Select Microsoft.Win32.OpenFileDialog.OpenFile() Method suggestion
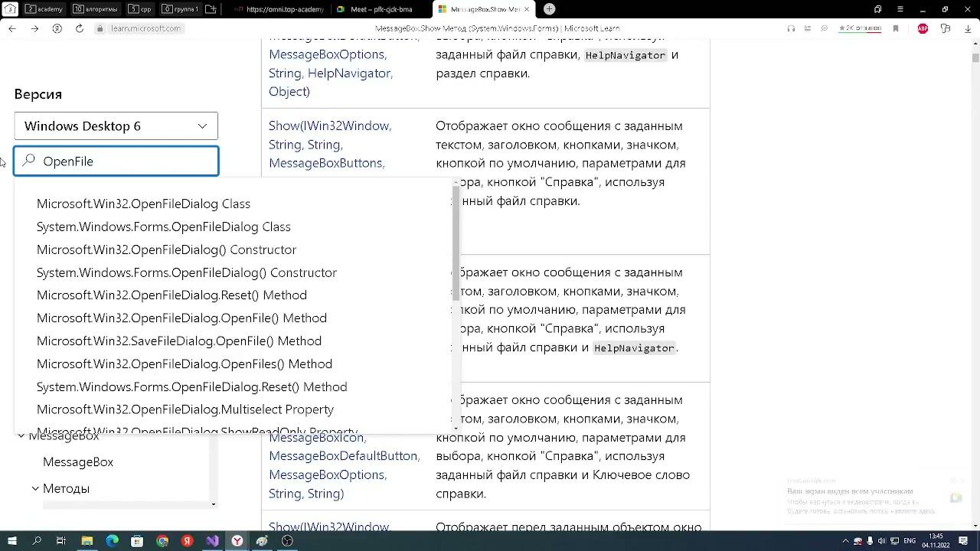This screenshot has width=980, height=551. [182, 318]
